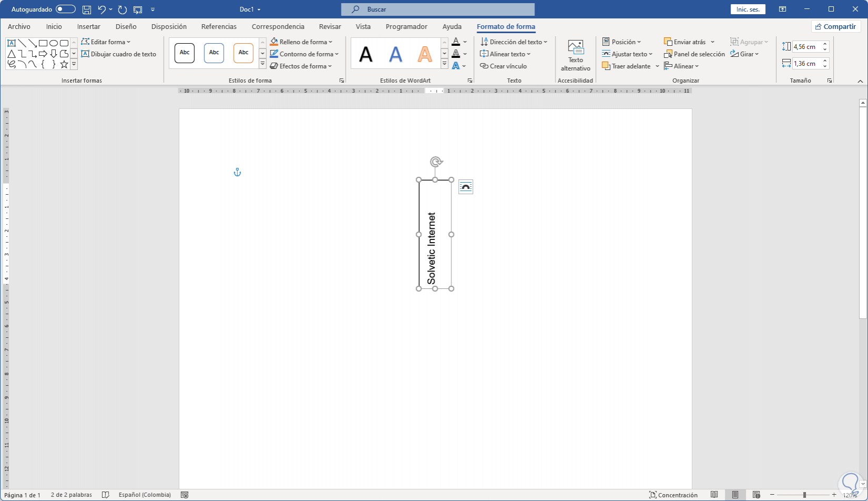Open the Revisar tab
Viewport: 868px width, 501px height.
pos(330,26)
